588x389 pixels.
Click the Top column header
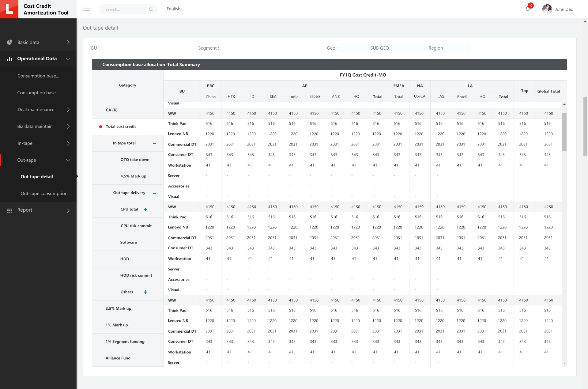[x=524, y=91]
